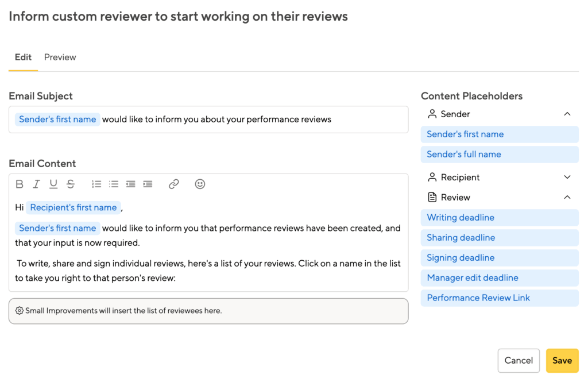Apply strikethrough formatting to text
588x382 pixels.
[x=71, y=184]
